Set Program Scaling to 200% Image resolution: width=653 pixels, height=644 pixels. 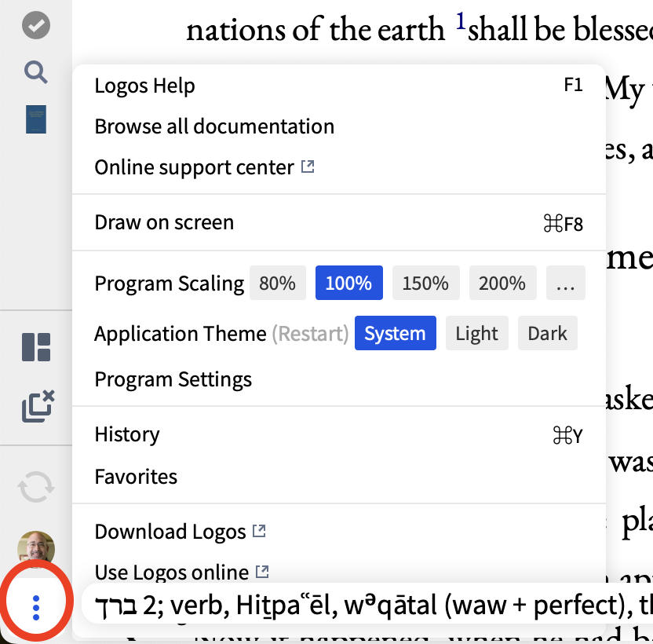click(x=502, y=283)
